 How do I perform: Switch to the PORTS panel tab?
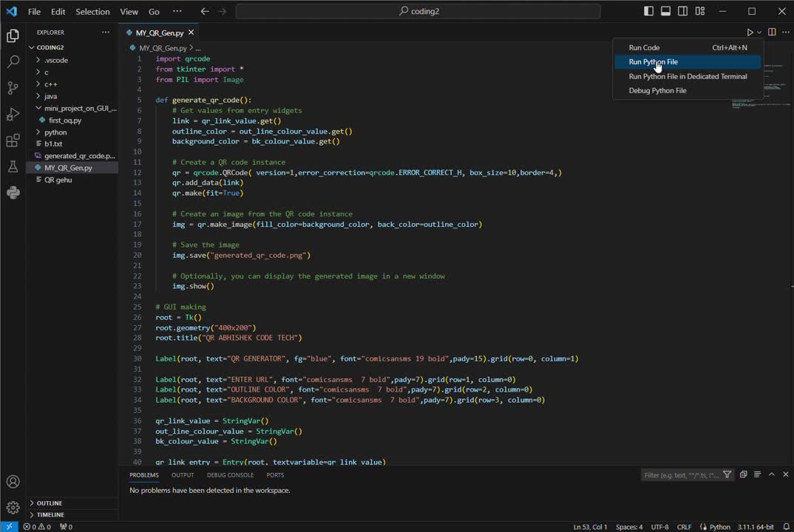pyautogui.click(x=275, y=475)
